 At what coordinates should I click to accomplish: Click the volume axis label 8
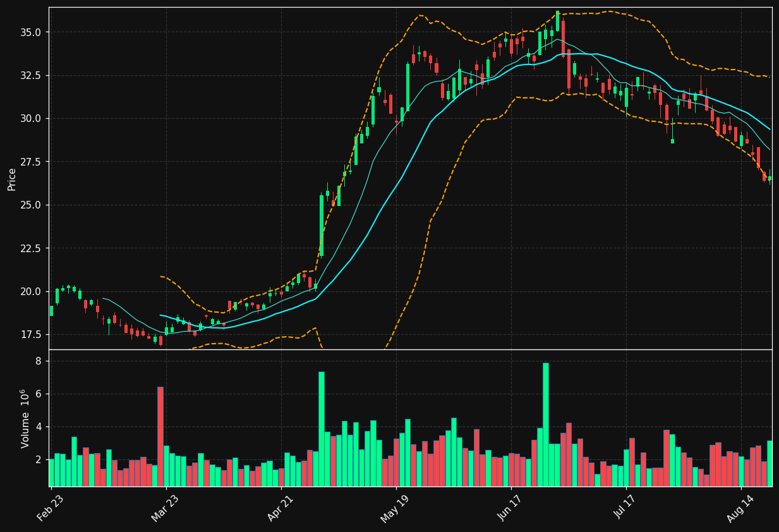39,361
